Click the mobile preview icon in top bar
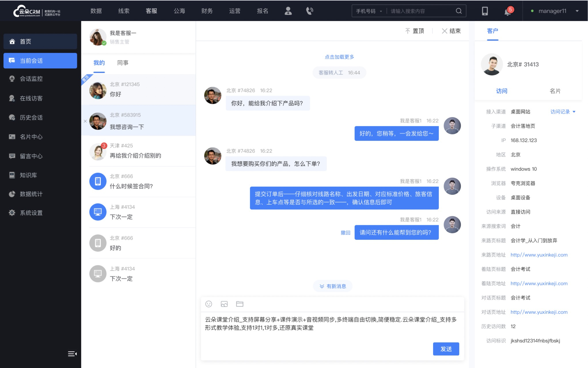 (485, 11)
